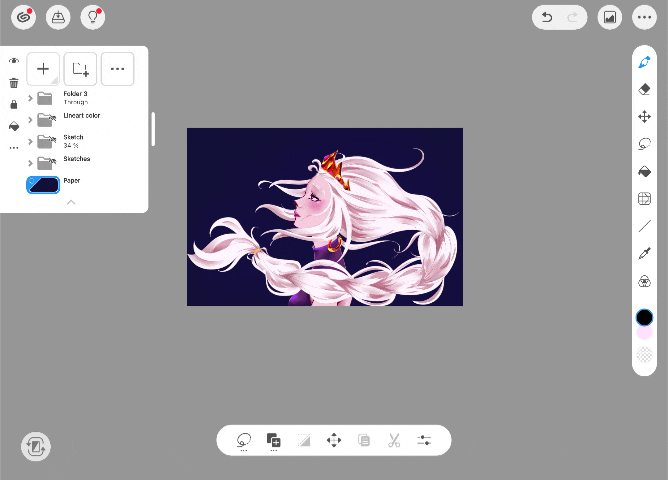The width and height of the screenshot is (668, 480).
Task: Open the materials shapes icon
Action: click(644, 281)
